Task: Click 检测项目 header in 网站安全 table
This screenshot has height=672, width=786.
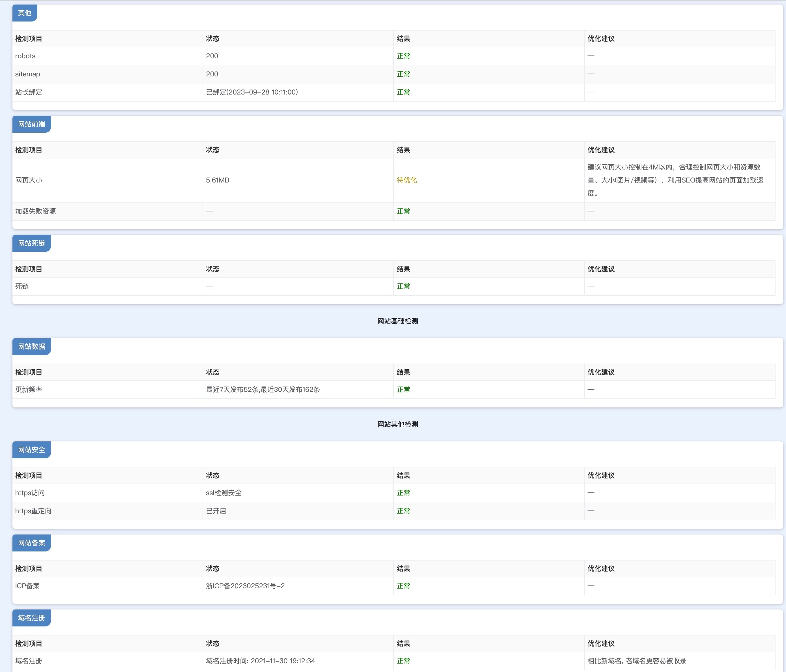Action: [x=29, y=475]
